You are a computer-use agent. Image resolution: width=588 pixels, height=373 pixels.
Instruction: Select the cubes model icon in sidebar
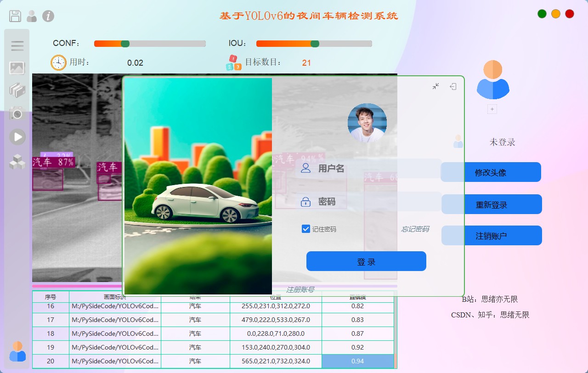[17, 161]
